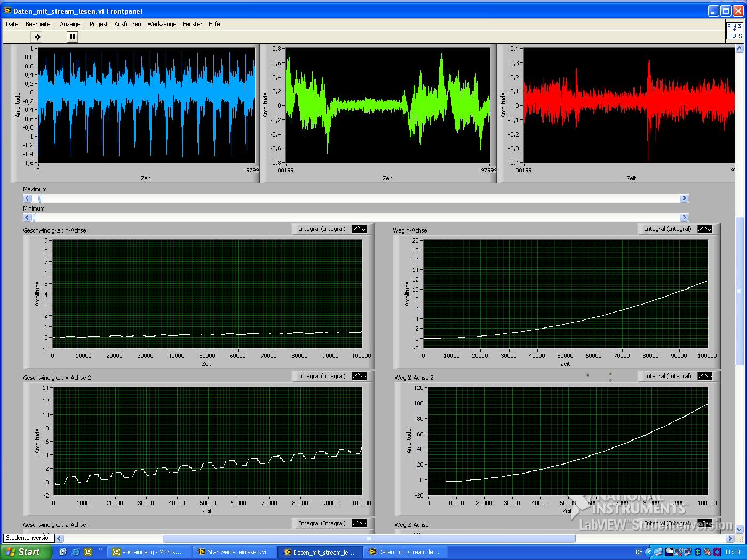The width and height of the screenshot is (747, 560).
Task: Click the Bluetooth tray icon
Action: (697, 552)
